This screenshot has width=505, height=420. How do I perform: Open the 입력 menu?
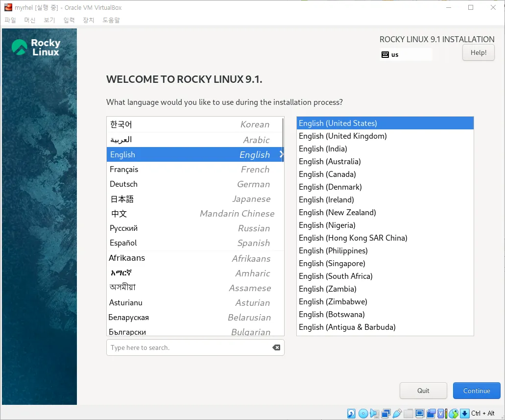(69, 20)
